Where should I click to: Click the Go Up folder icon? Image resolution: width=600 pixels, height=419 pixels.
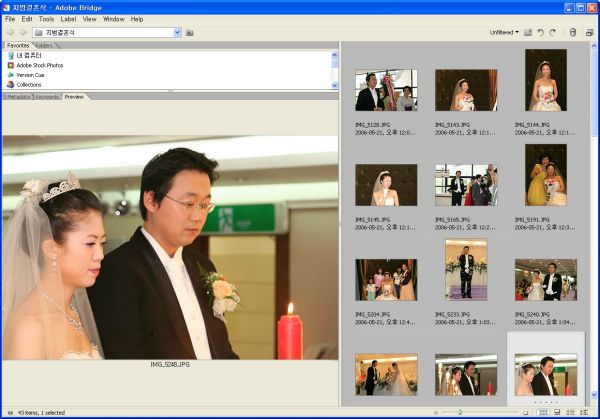click(189, 32)
